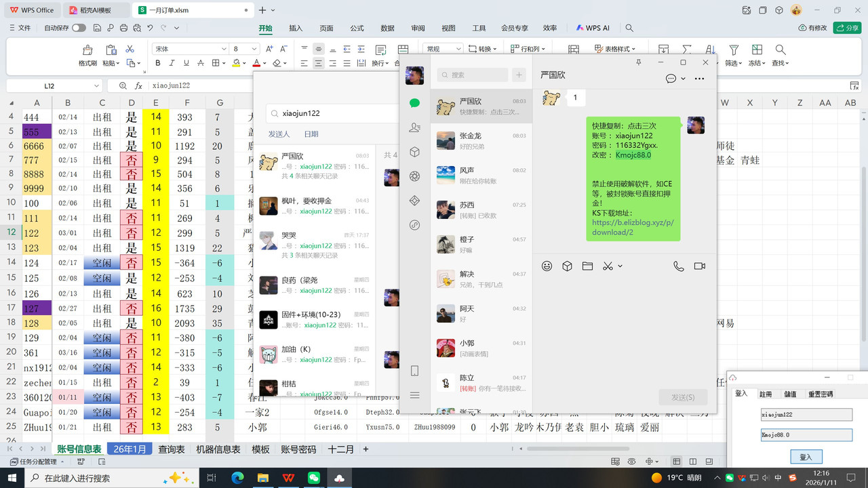Click the Undo arrow in quick toolbar

pyautogui.click(x=150, y=28)
